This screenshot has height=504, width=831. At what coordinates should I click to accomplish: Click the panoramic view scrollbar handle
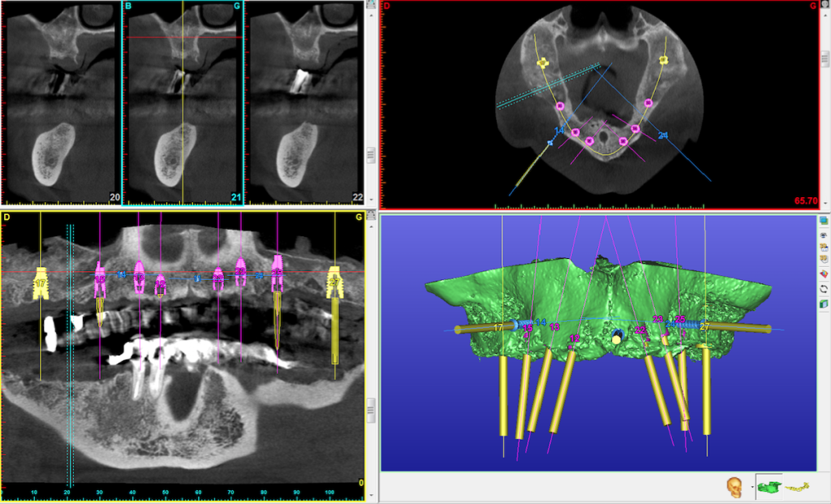[371, 410]
